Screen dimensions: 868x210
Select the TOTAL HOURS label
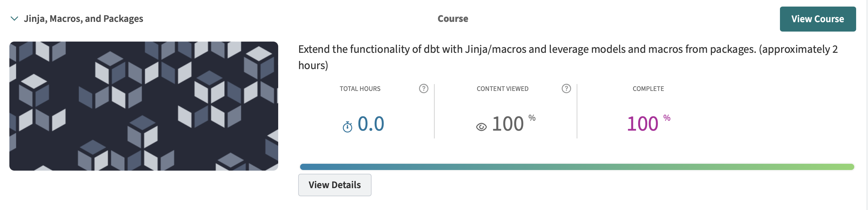click(x=359, y=89)
